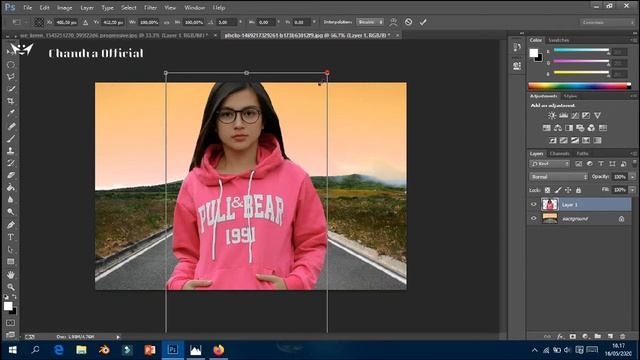Select the Eyedropper tool
The width and height of the screenshot is (640, 360).
(x=11, y=113)
